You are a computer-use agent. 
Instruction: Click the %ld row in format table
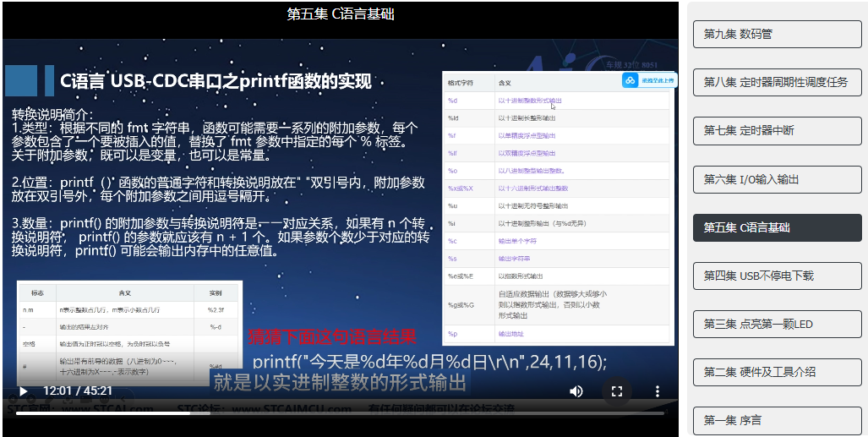pos(557,118)
